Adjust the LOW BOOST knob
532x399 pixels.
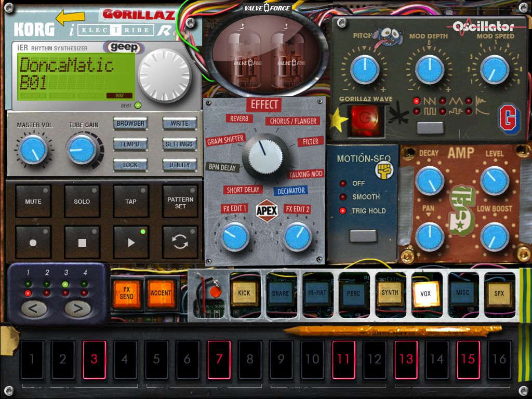pos(495,237)
